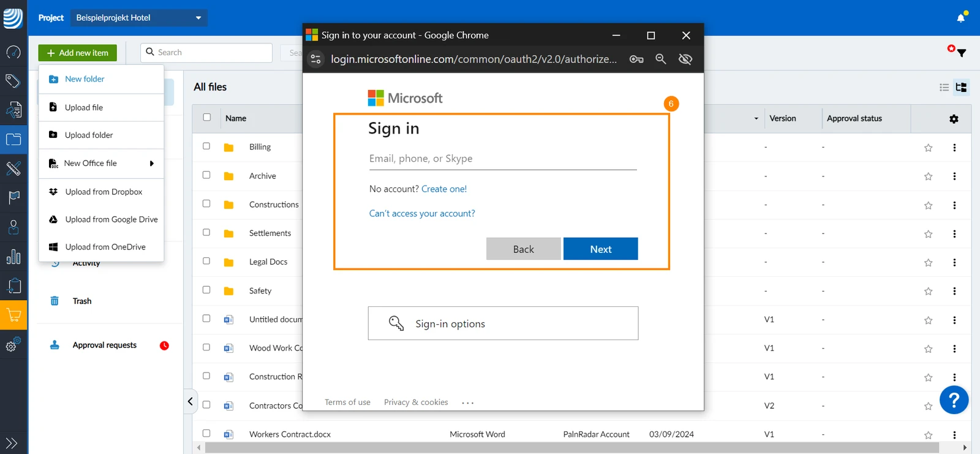
Task: Open Sign-in options
Action: (503, 323)
